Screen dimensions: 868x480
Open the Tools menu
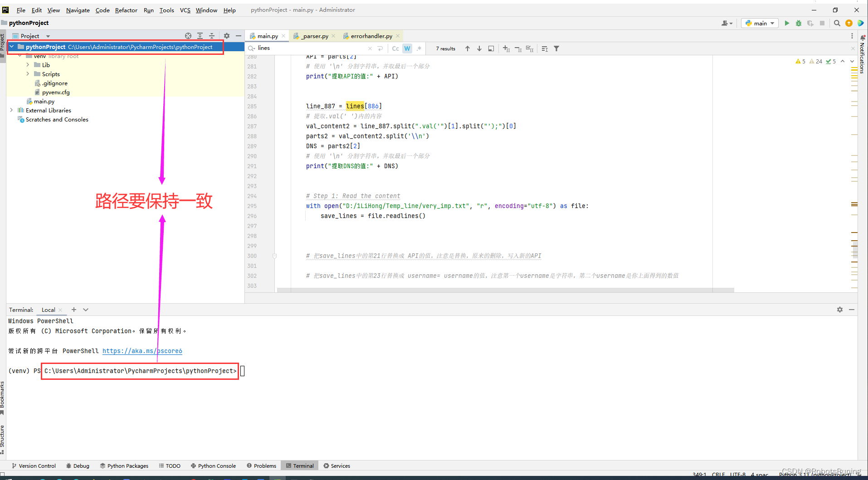[166, 10]
